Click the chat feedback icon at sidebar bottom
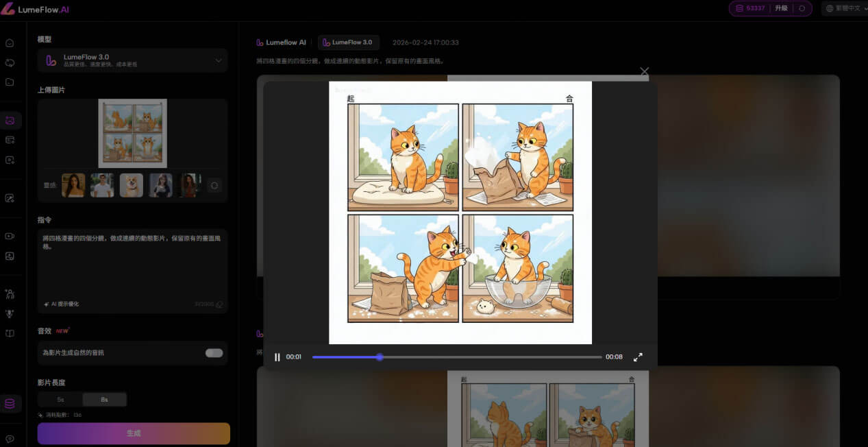 (10, 439)
